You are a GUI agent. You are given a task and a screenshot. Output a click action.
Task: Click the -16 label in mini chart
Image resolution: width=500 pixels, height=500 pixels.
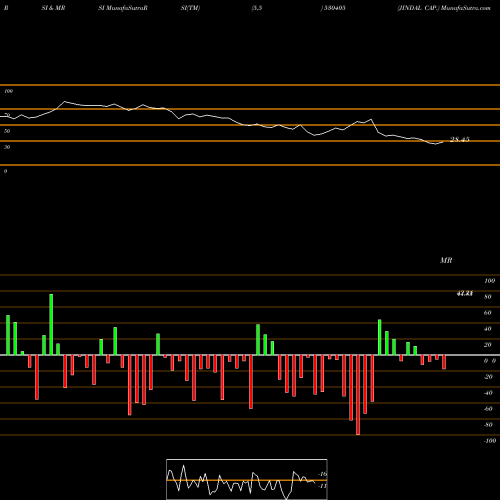[x=323, y=474]
